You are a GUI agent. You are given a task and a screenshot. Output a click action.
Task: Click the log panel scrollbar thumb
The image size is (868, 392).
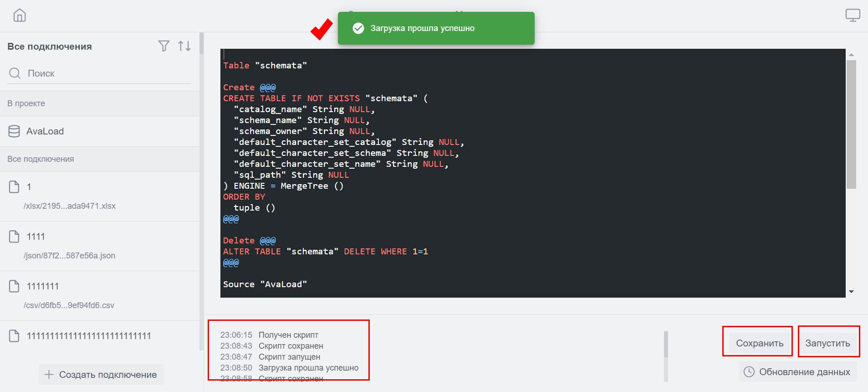coord(666,345)
